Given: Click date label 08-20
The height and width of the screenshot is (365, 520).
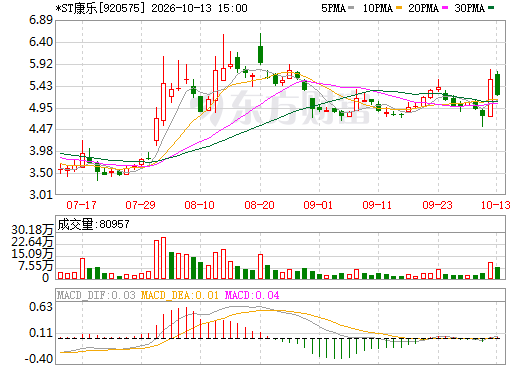Looking at the screenshot, I should (x=259, y=205).
